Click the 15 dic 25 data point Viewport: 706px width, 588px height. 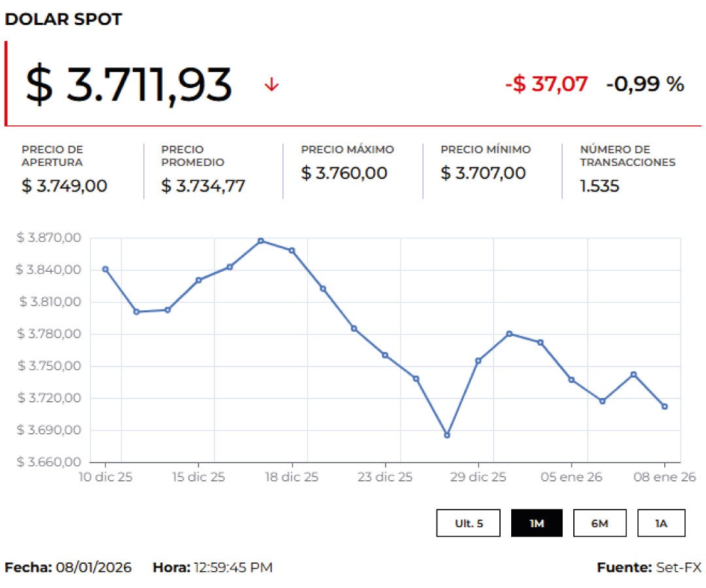(x=198, y=280)
